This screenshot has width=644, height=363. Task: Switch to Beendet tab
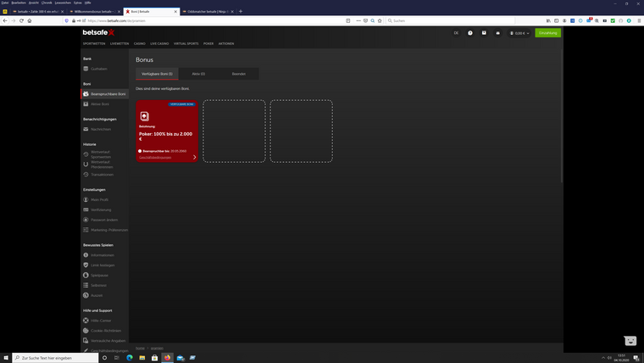(239, 74)
